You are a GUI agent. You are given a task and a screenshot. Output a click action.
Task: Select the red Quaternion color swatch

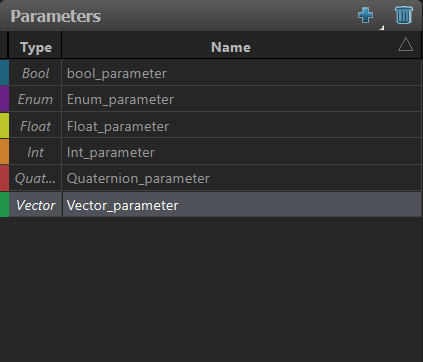tap(4, 178)
